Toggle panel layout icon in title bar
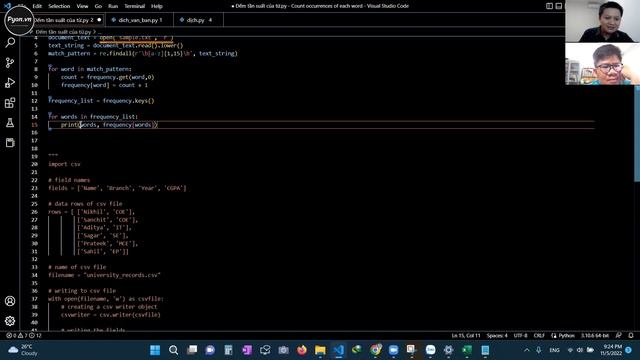 (x=559, y=6)
